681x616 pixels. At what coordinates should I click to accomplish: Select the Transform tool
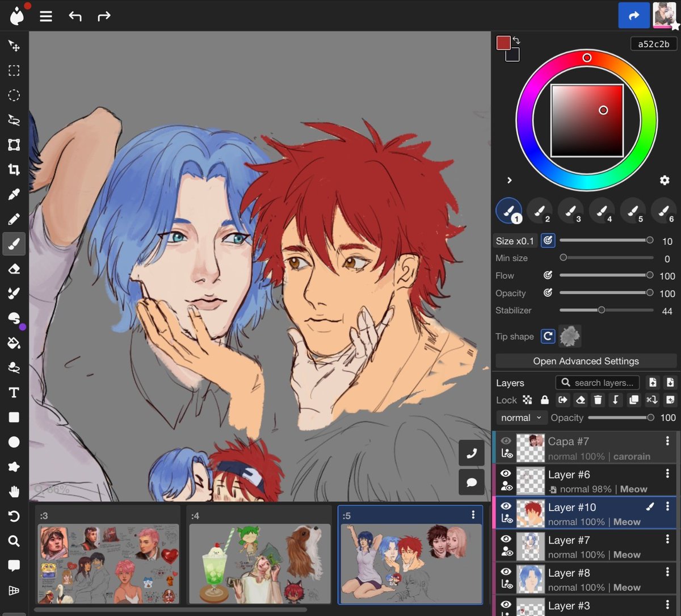tap(14, 145)
